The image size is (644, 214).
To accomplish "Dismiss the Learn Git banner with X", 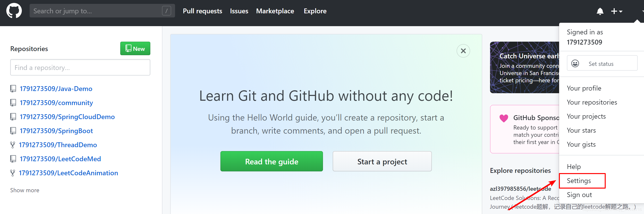I will 463,51.
